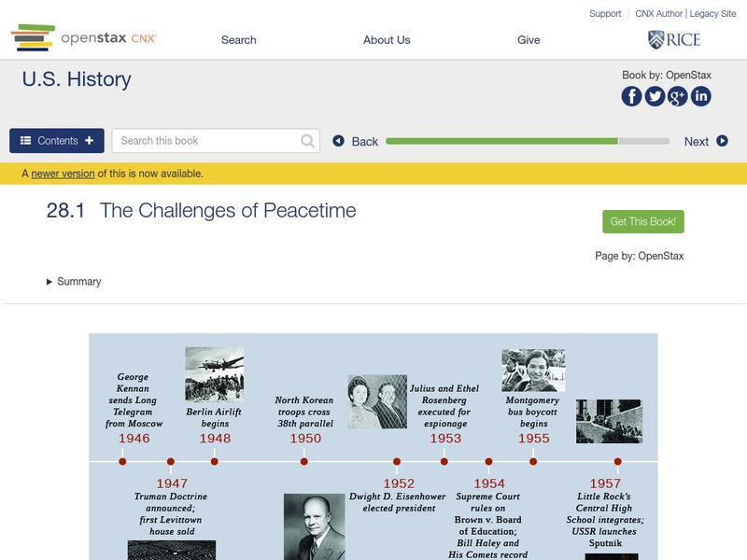Screen dimensions: 747x560
Task: Click the 1950 timeline marker dot
Action: click(x=304, y=461)
